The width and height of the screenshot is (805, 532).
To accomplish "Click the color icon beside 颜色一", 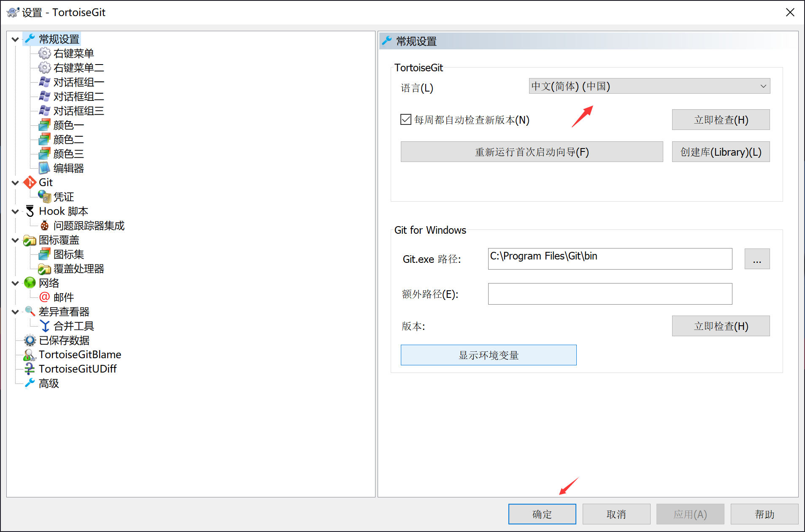I will coord(44,125).
